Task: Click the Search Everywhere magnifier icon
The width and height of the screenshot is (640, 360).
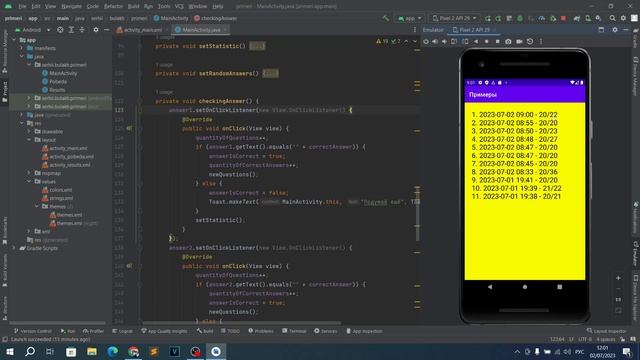Action: (x=613, y=18)
